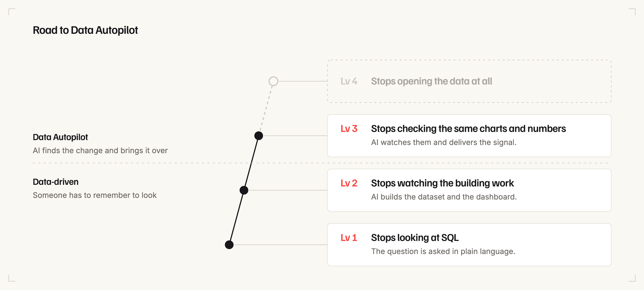Screen dimensions: 644x290
Task: Click the black Lv 2 milestone dot
Action: point(244,190)
